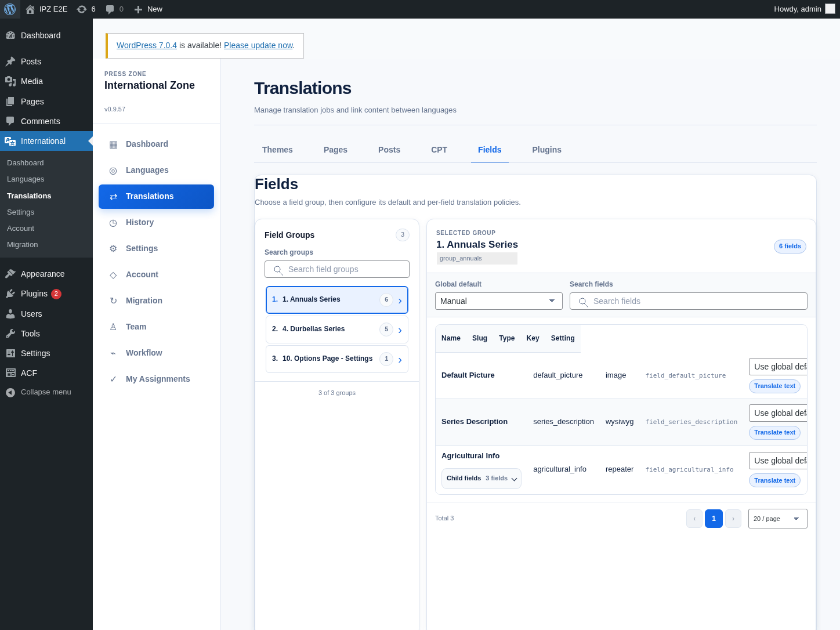
Task: Click the Team person icon
Action: [113, 327]
